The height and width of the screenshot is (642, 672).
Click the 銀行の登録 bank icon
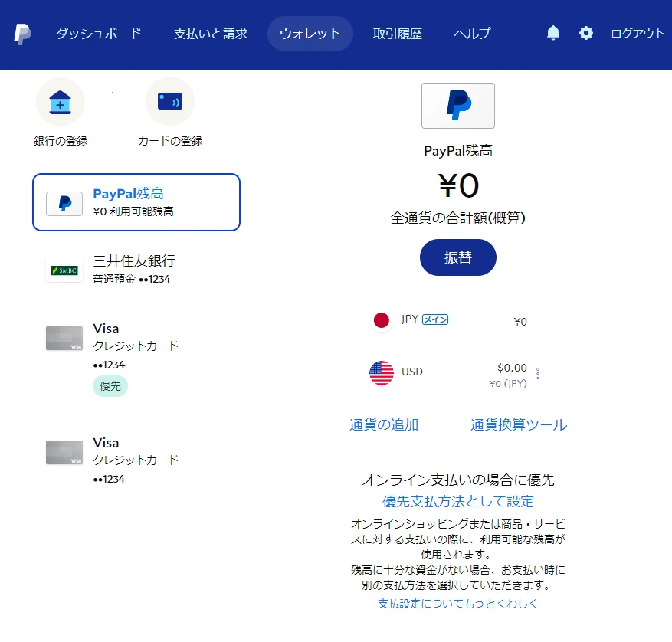pos(61,102)
